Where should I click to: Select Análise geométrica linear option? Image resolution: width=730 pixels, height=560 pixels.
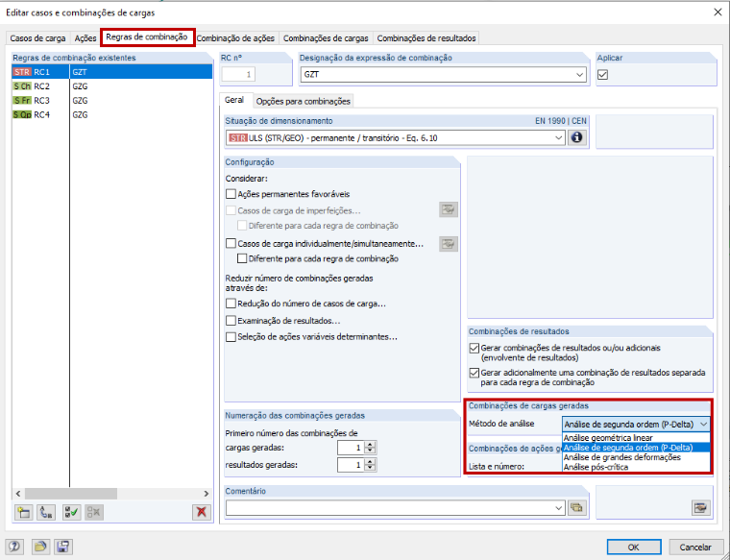click(636, 438)
